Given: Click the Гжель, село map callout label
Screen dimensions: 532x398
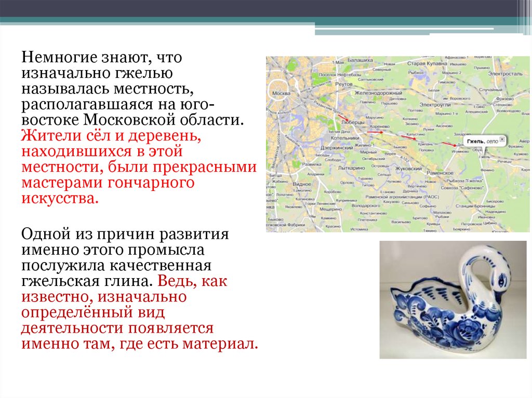Looking at the screenshot, I should [x=482, y=141].
